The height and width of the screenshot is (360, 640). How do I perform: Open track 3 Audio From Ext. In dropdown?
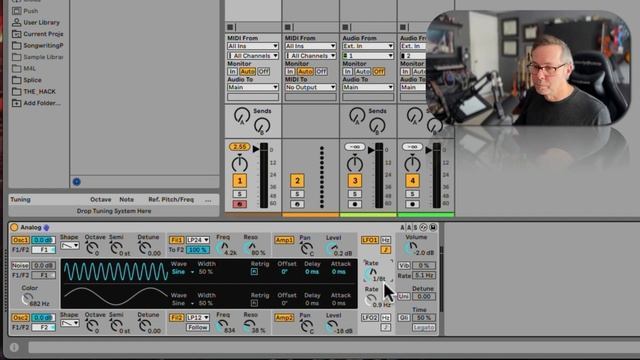pos(368,46)
